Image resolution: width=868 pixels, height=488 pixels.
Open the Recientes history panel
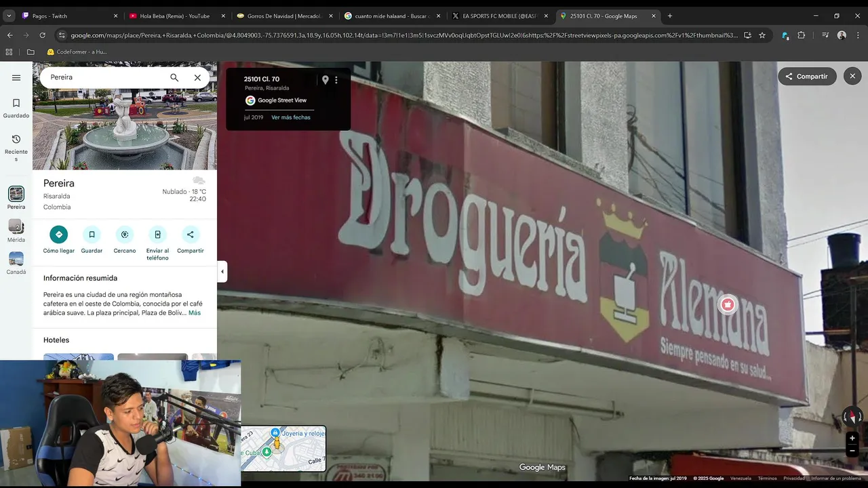[16, 148]
